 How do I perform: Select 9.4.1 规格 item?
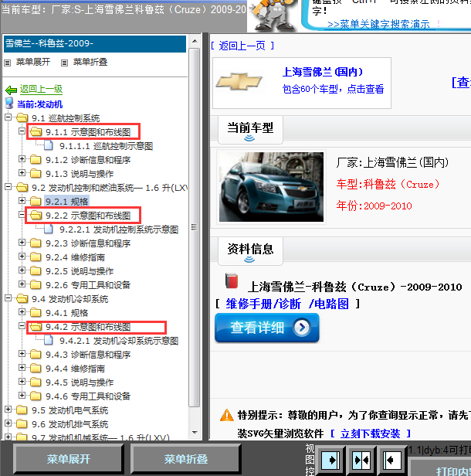coord(66,313)
